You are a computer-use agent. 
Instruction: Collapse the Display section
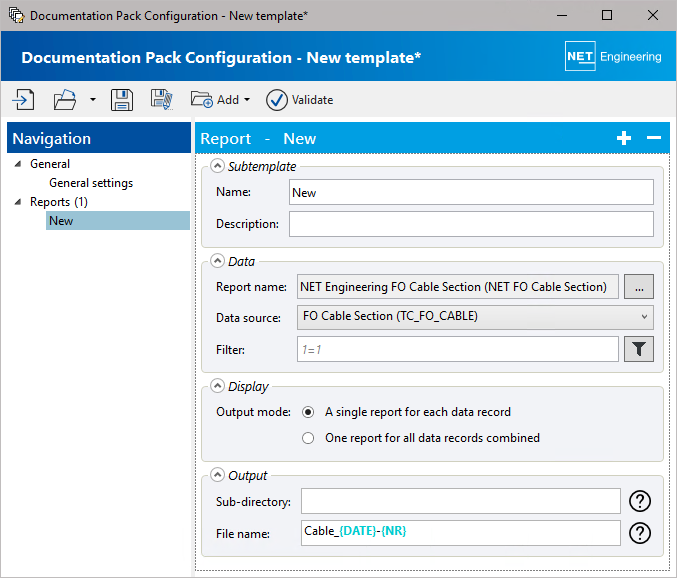pos(217,385)
